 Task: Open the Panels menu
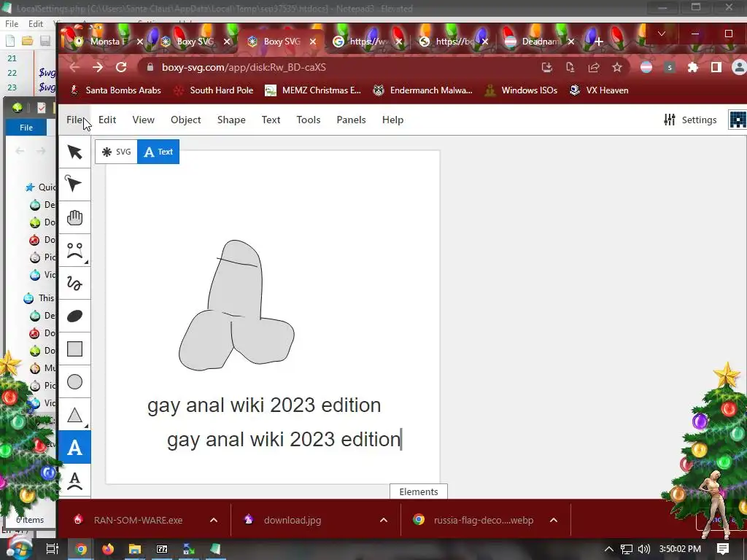pyautogui.click(x=351, y=120)
